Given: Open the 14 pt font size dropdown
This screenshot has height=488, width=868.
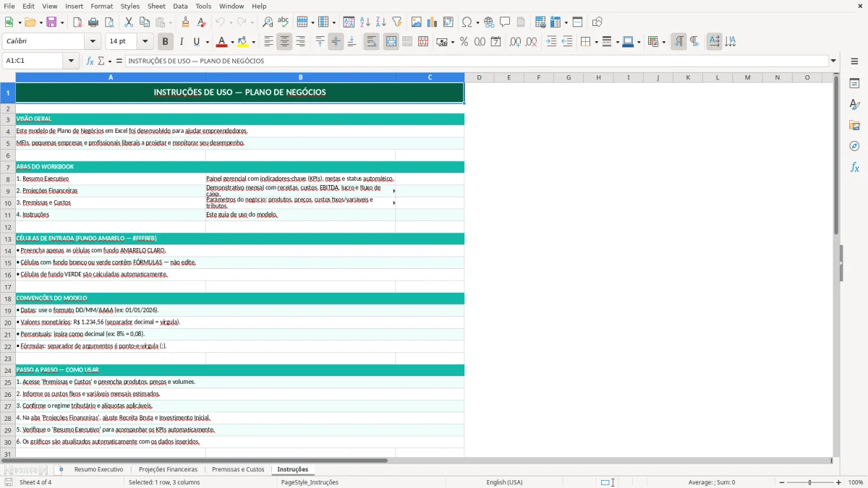Looking at the screenshot, I should pos(145,42).
